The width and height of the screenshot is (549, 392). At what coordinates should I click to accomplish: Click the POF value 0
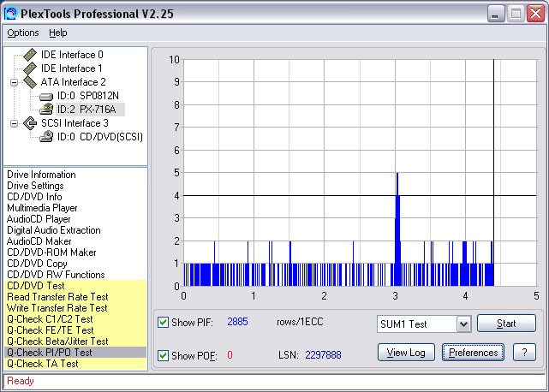point(230,355)
